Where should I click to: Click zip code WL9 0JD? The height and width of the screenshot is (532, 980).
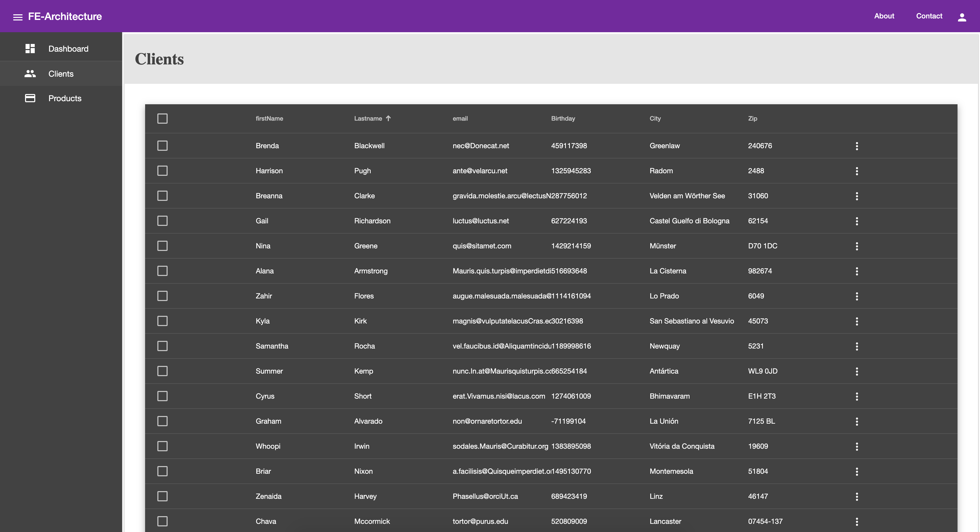(762, 371)
